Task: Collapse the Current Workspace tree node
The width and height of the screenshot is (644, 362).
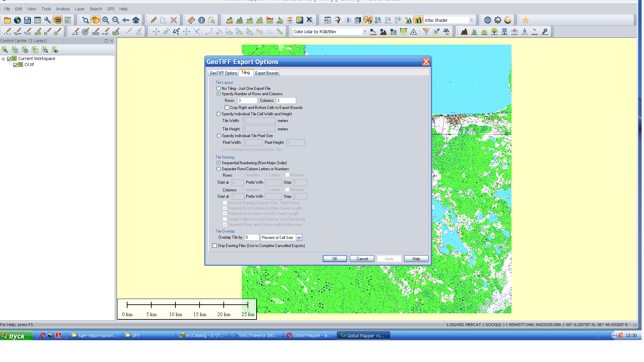Action: pyautogui.click(x=3, y=59)
